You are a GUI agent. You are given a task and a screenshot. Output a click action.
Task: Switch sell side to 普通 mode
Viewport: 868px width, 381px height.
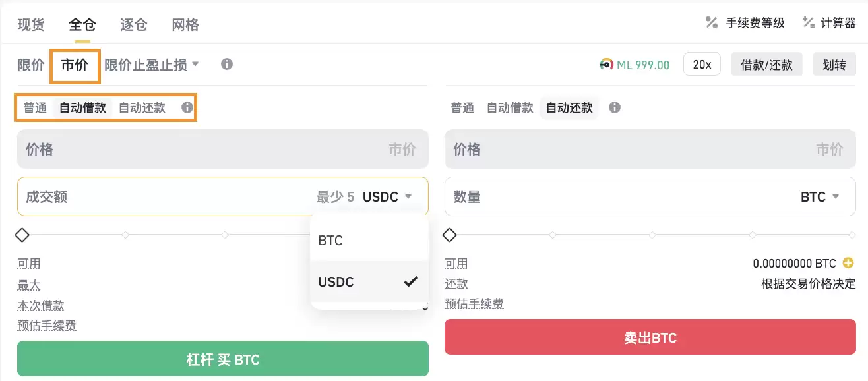(x=462, y=107)
